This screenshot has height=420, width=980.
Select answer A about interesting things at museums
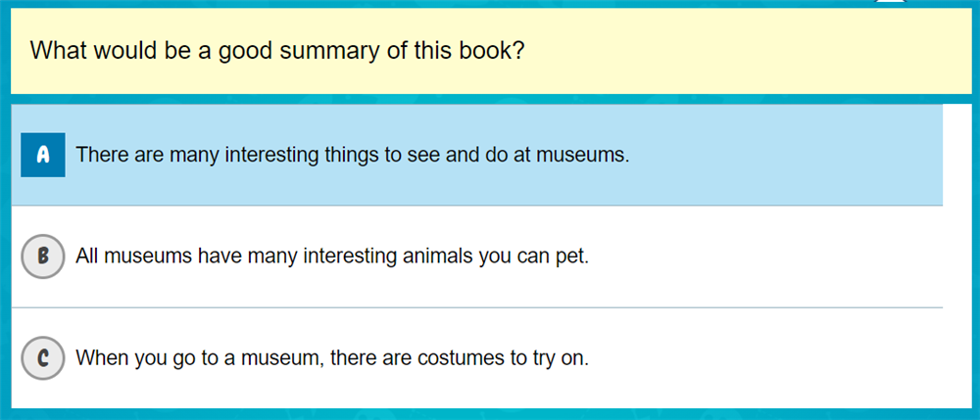[x=353, y=155]
